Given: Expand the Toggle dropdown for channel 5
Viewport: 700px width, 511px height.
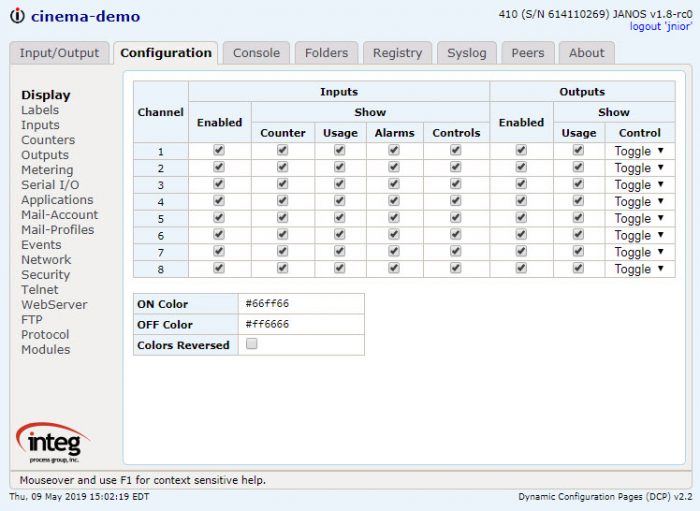Looking at the screenshot, I should [x=639, y=219].
